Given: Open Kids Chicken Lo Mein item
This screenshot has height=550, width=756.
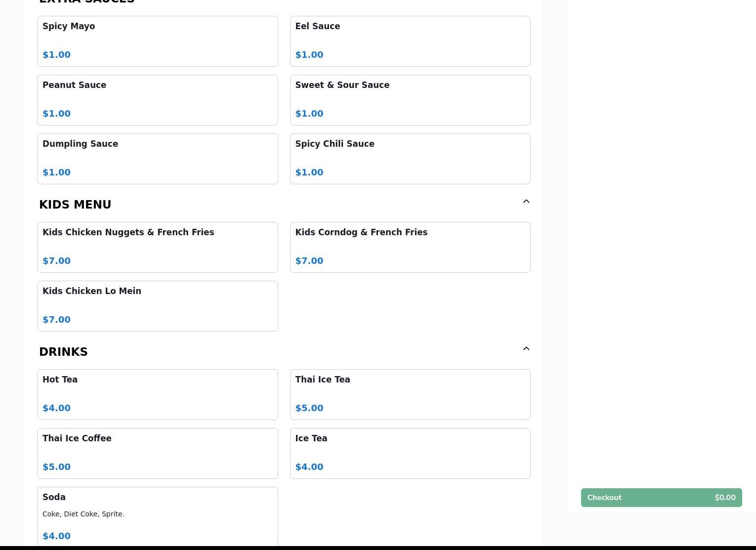Looking at the screenshot, I should pyautogui.click(x=157, y=306).
